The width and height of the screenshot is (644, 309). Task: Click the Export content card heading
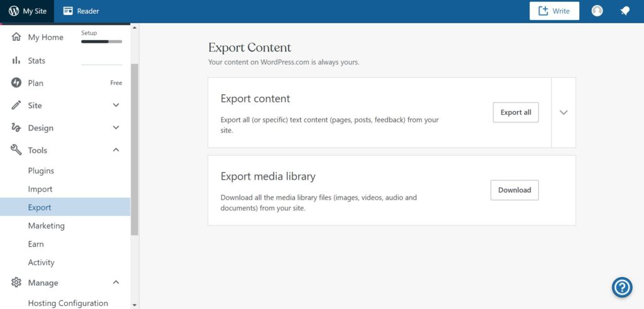255,99
